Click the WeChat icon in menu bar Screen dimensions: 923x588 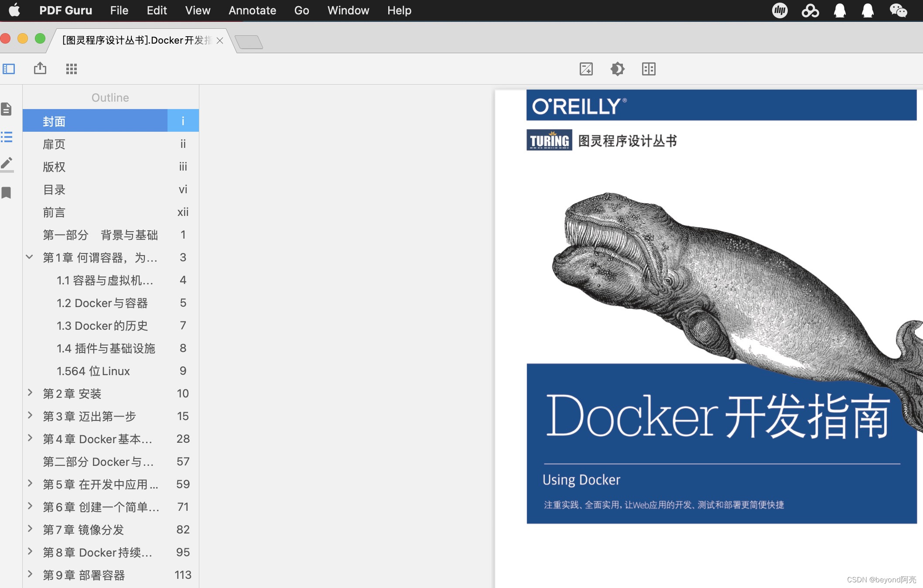coord(898,10)
